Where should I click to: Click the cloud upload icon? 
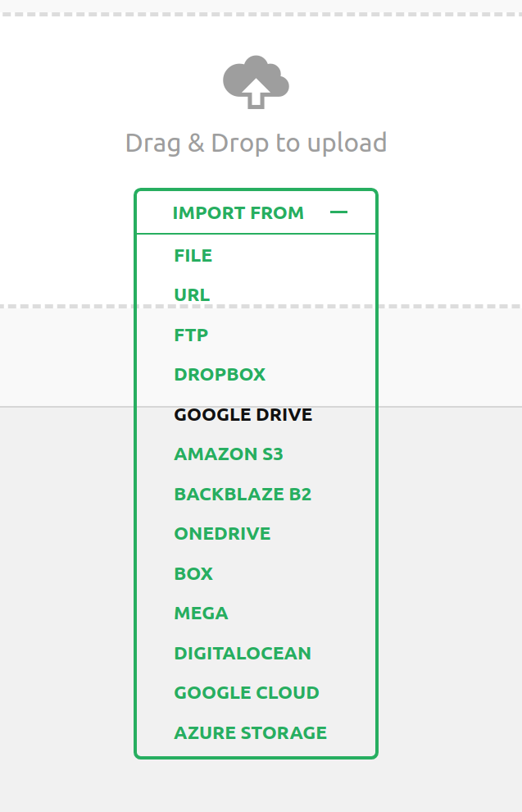tap(256, 82)
